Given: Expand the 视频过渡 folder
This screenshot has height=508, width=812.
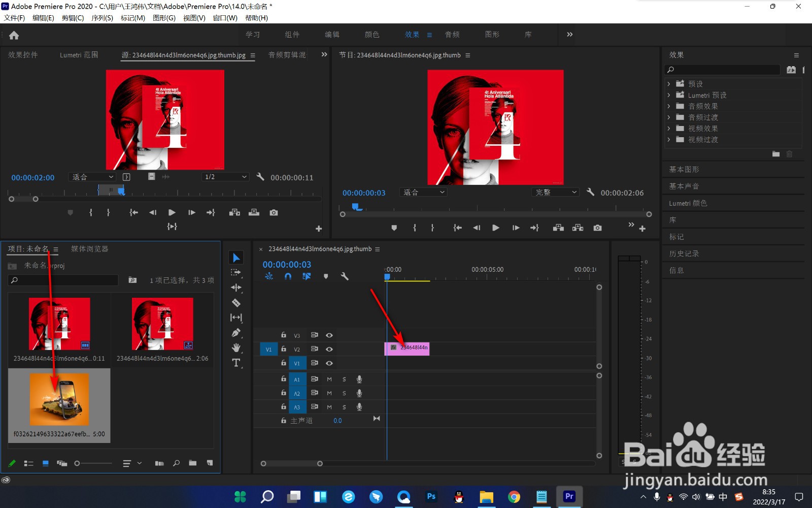Looking at the screenshot, I should (x=668, y=139).
